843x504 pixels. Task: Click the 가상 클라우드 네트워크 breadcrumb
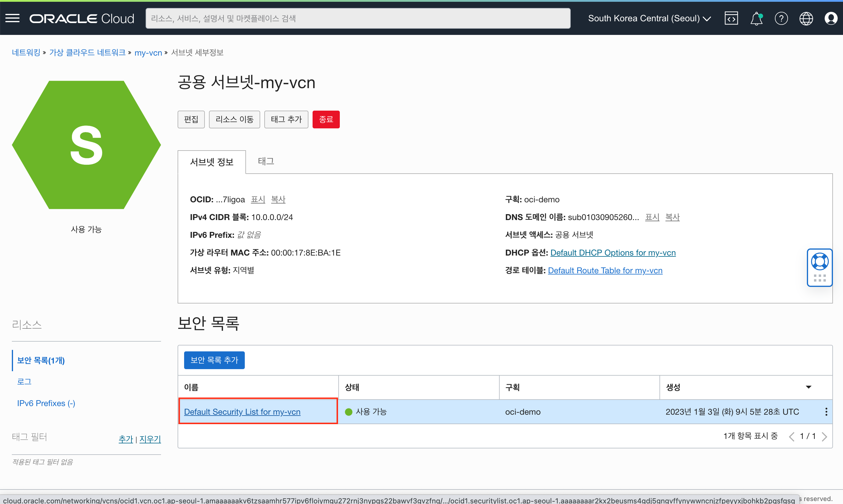pyautogui.click(x=87, y=53)
